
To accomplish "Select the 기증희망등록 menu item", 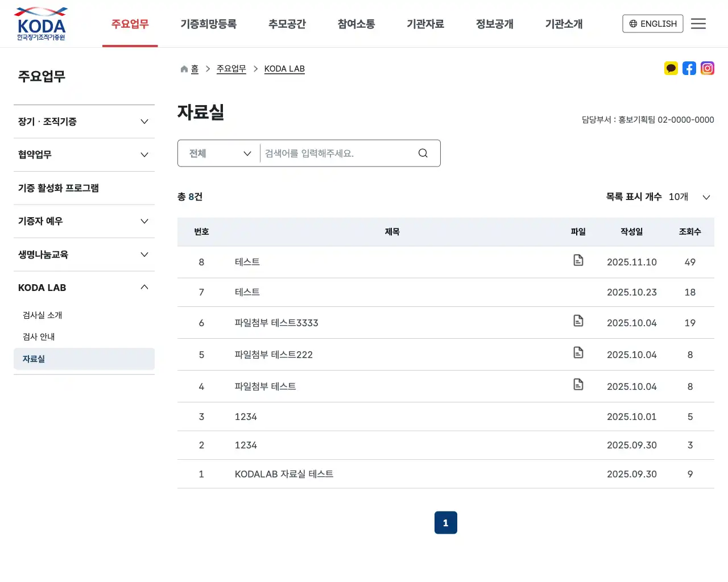I will pyautogui.click(x=208, y=24).
